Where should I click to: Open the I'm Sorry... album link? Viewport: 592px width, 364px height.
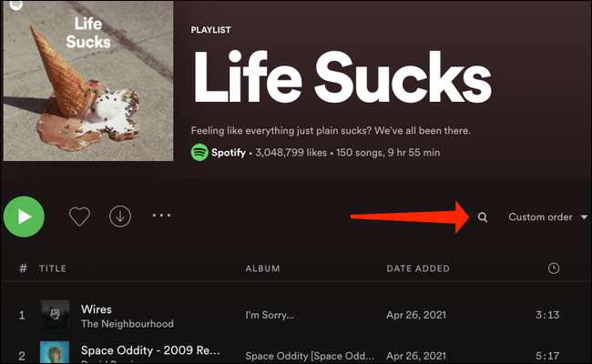tap(270, 316)
